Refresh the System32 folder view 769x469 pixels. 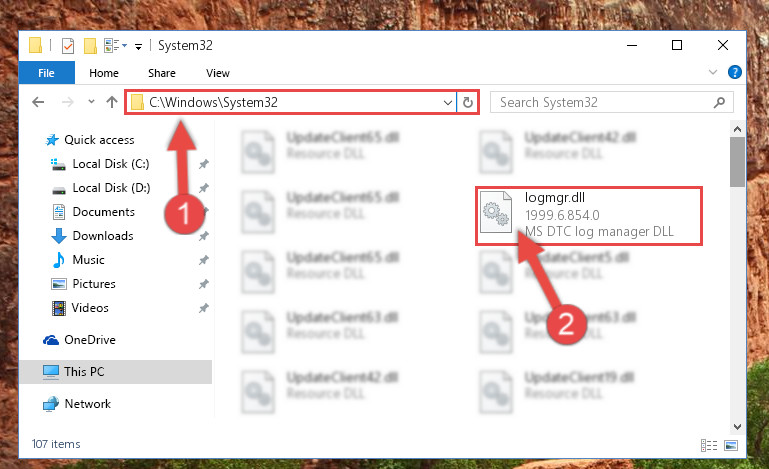pos(468,102)
